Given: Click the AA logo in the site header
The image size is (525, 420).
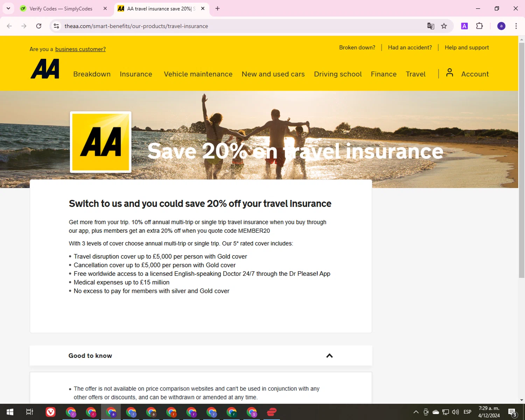Looking at the screenshot, I should click(45, 69).
